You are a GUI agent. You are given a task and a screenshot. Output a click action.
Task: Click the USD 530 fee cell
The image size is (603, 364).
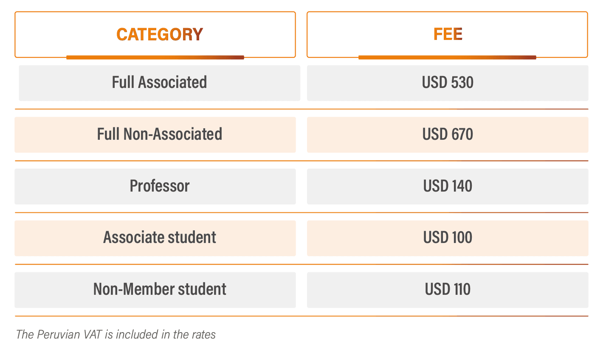(x=448, y=83)
